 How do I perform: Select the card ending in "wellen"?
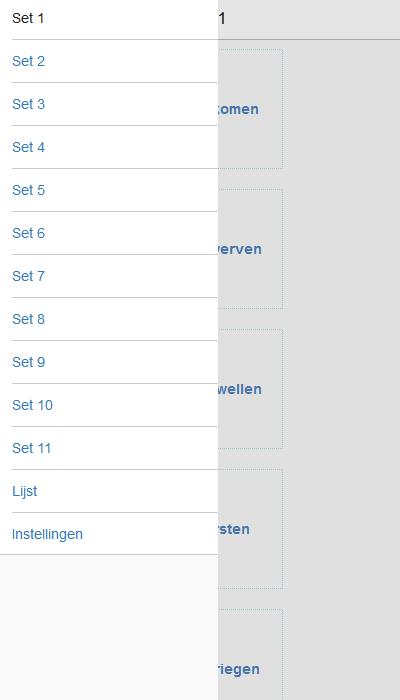[x=250, y=389]
